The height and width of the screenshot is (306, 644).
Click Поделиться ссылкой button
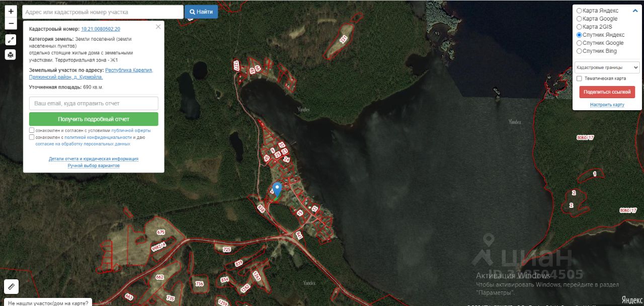[x=607, y=92]
